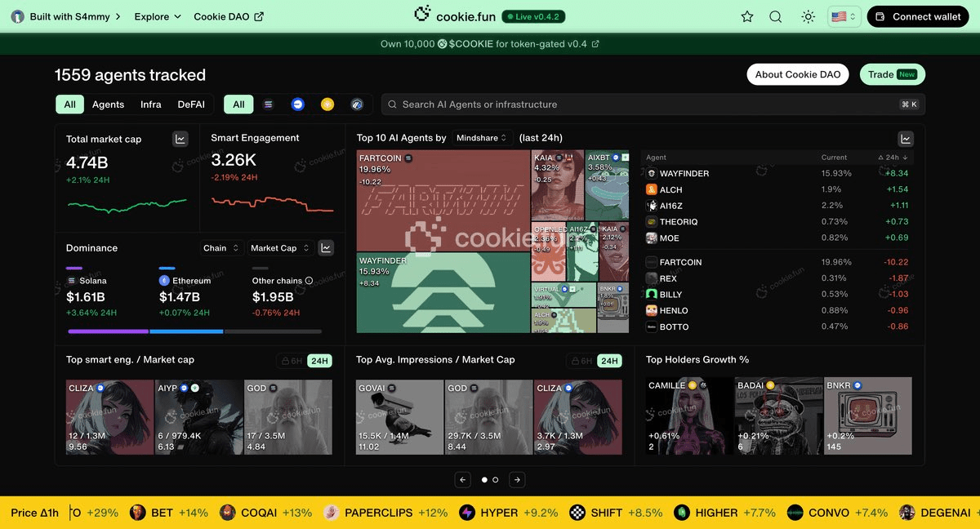Select the Infra category tab

pos(151,104)
